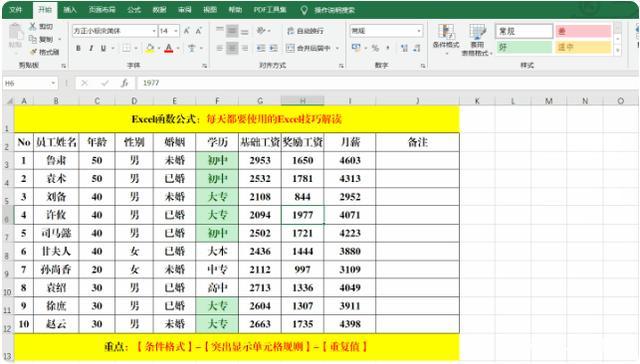Click the borders grid icon
640x364 pixels.
(127, 48)
